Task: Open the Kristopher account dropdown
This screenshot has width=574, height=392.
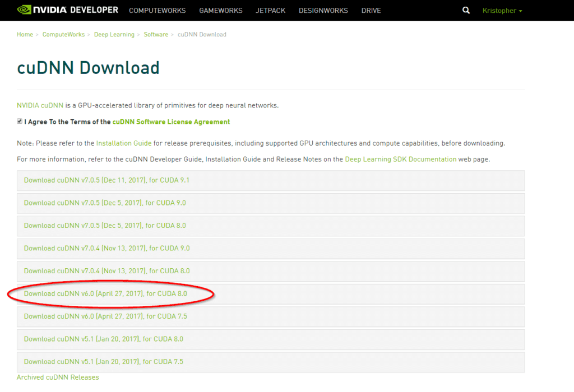Action: 502,11
